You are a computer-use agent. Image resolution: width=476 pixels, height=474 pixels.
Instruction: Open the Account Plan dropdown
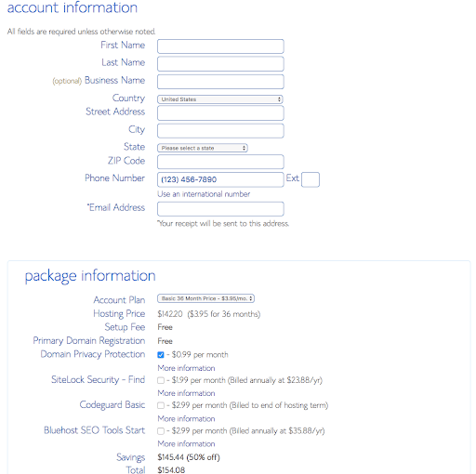(205, 298)
